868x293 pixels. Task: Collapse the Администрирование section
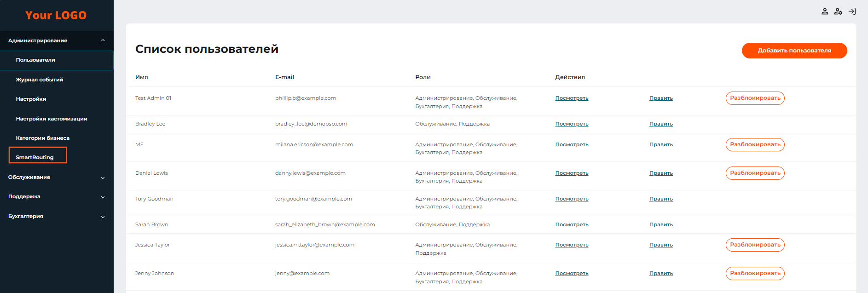click(103, 40)
